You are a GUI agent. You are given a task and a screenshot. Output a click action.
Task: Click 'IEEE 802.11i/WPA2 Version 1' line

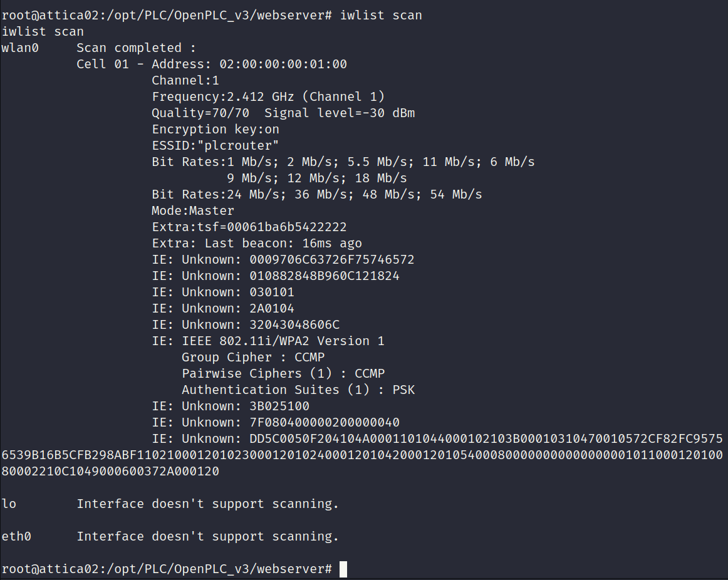click(x=268, y=341)
